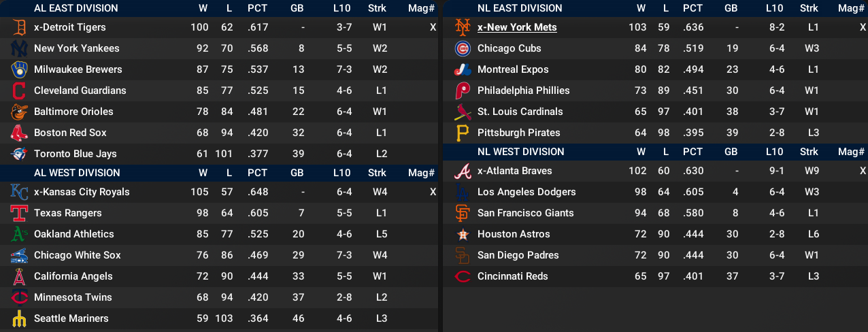Click the Detroit Tigers logo icon

19,28
